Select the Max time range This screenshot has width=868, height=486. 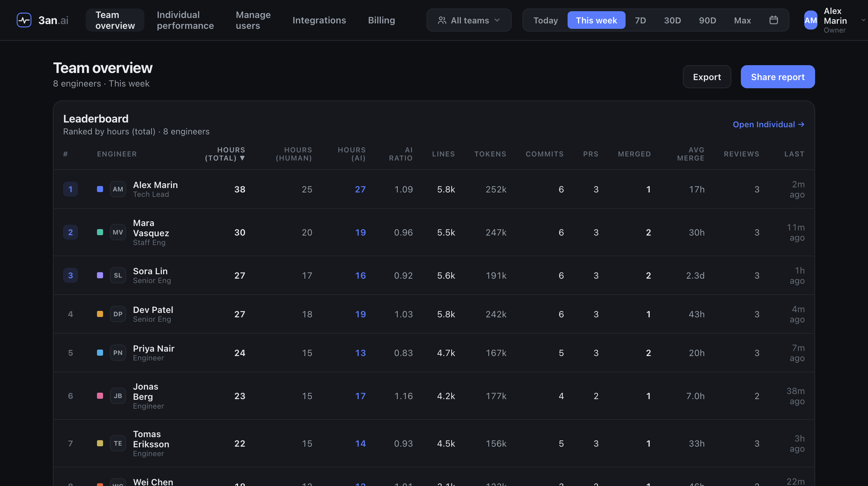pos(742,20)
